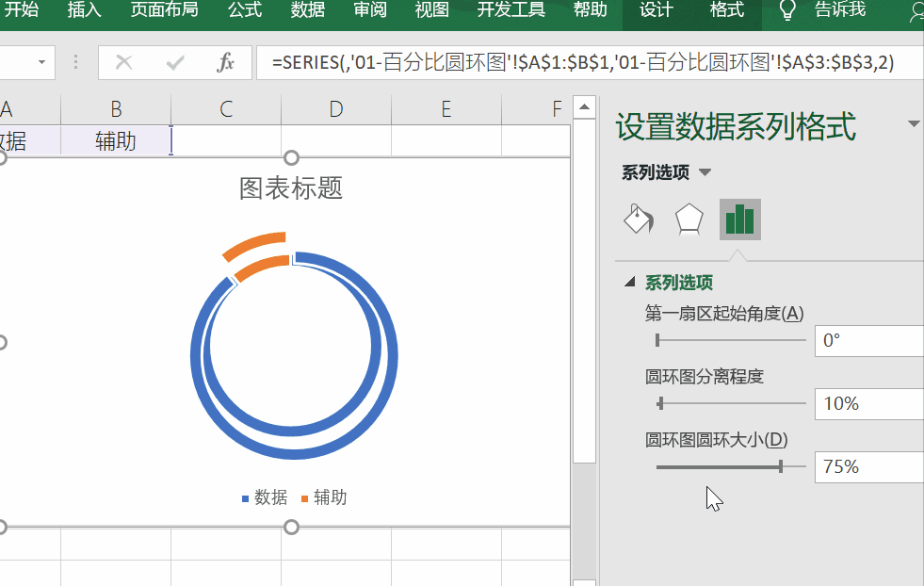Select the outer orange doughnut segment
The width and height of the screenshot is (924, 586).
point(255,245)
